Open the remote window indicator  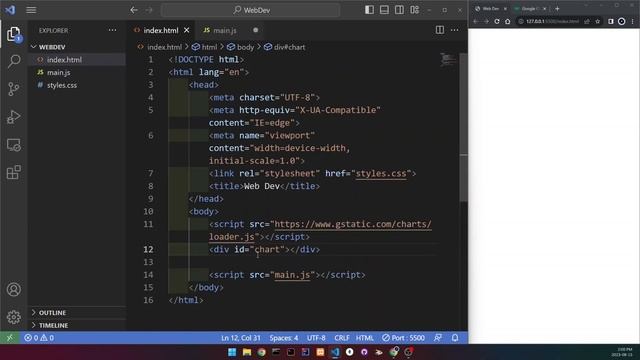tap(10, 338)
